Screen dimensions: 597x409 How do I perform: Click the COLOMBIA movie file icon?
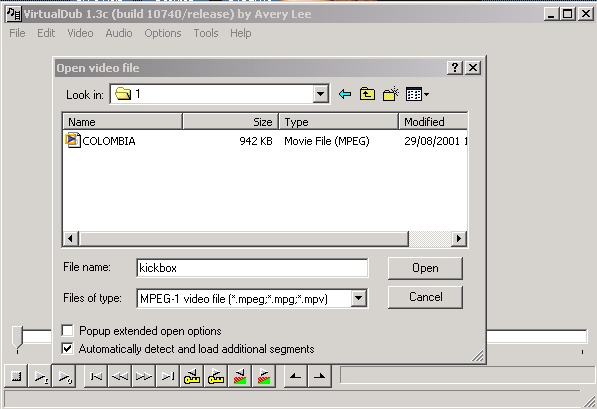coord(73,140)
